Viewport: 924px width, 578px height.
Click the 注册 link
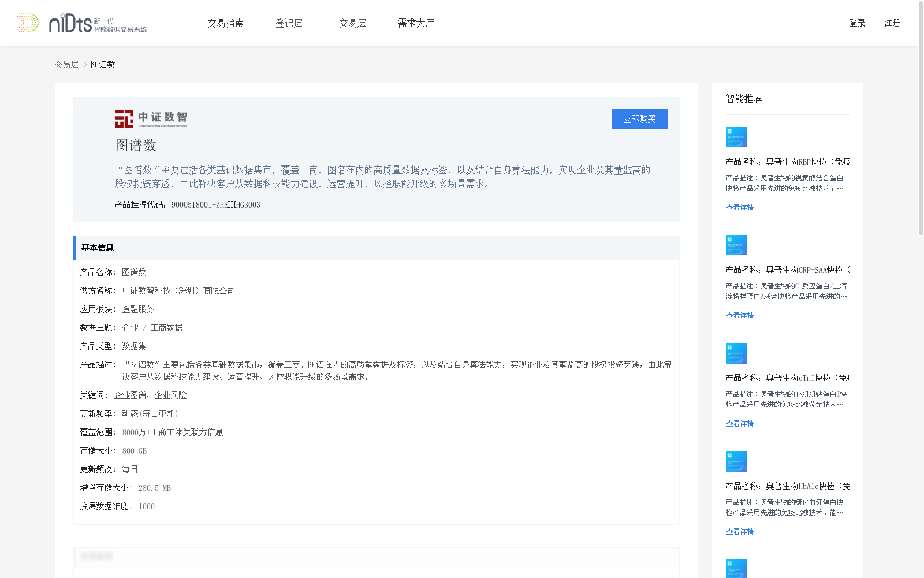coord(892,23)
